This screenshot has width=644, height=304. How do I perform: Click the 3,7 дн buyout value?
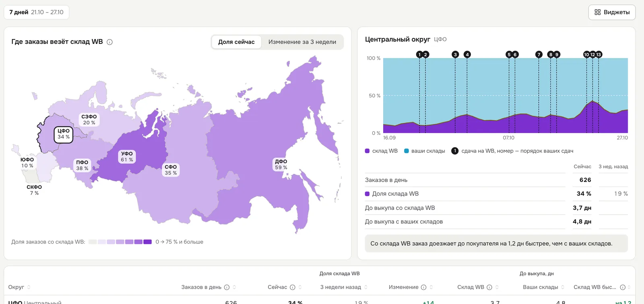coord(582,208)
